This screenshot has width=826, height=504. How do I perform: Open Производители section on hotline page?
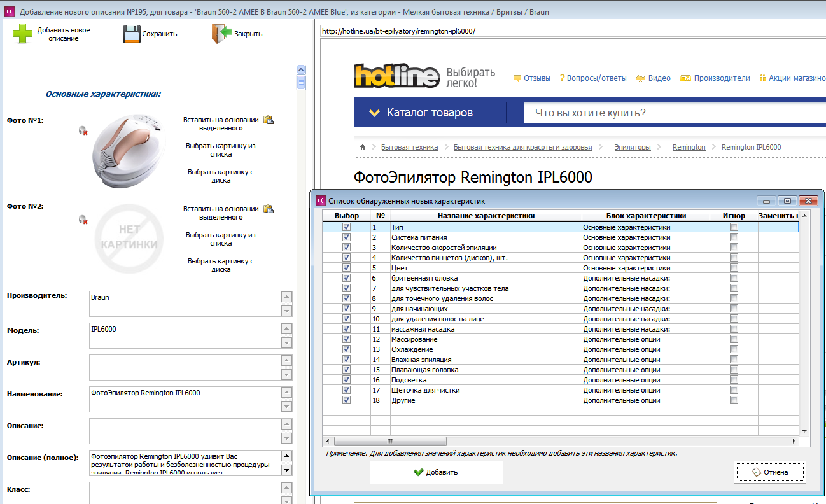[x=715, y=78]
